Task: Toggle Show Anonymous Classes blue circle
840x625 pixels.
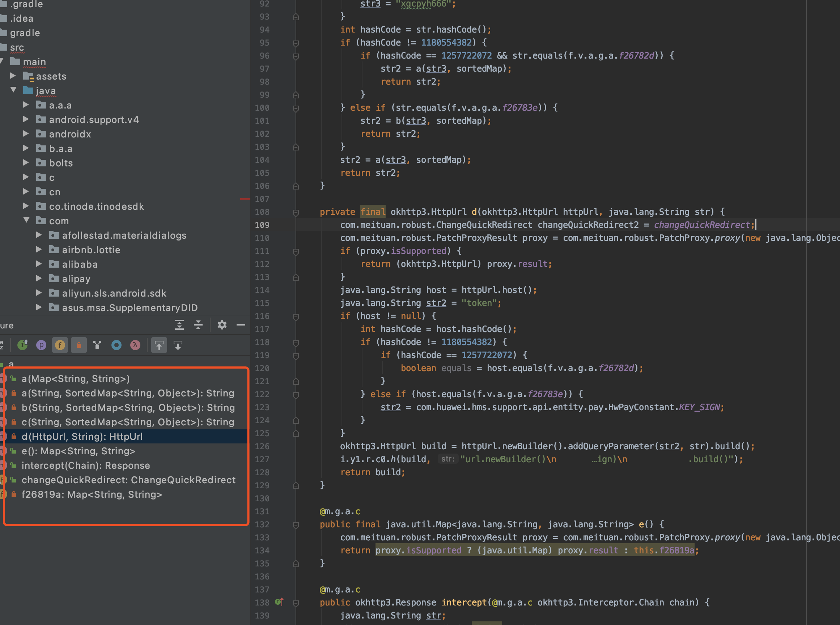Action: tap(116, 345)
